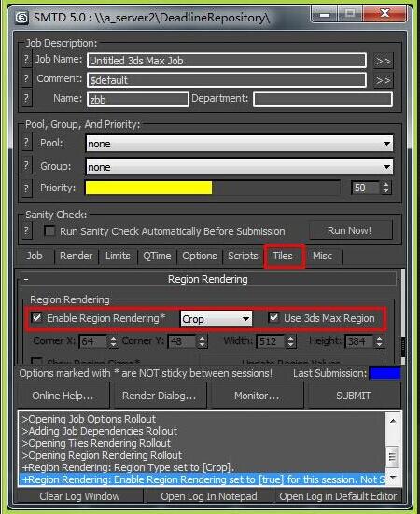The image size is (420, 514).
Task: Click the Comment input field
Action: pyautogui.click(x=227, y=80)
